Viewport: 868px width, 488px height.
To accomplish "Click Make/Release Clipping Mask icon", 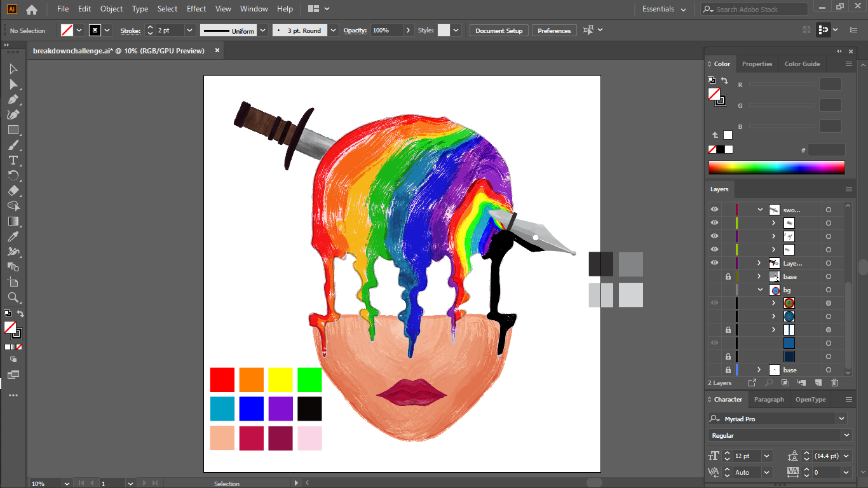I will click(x=785, y=383).
